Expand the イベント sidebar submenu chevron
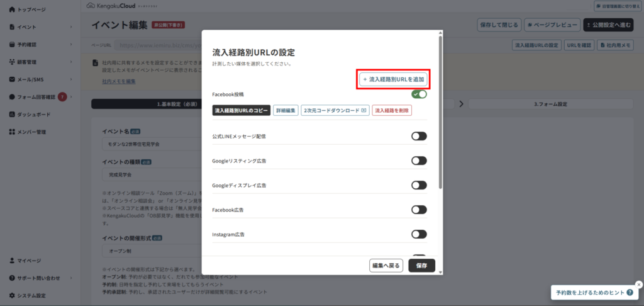The width and height of the screenshot is (644, 306). pos(72,28)
